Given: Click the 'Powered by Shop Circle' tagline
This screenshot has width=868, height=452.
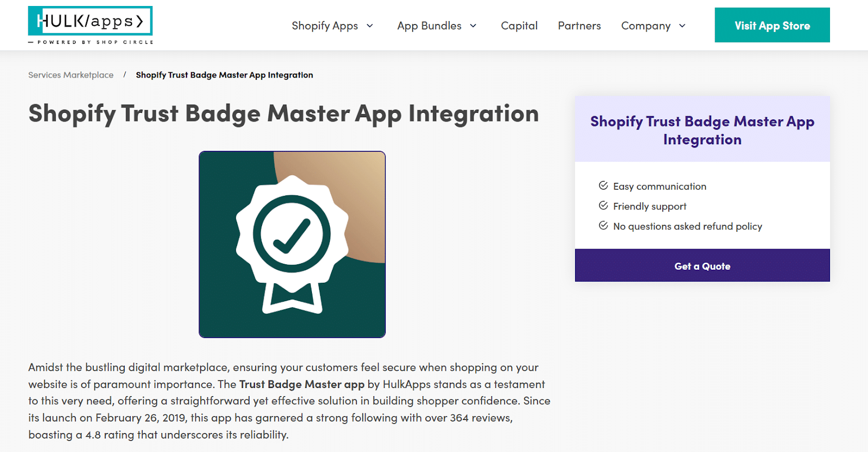Looking at the screenshot, I should pyautogui.click(x=91, y=42).
